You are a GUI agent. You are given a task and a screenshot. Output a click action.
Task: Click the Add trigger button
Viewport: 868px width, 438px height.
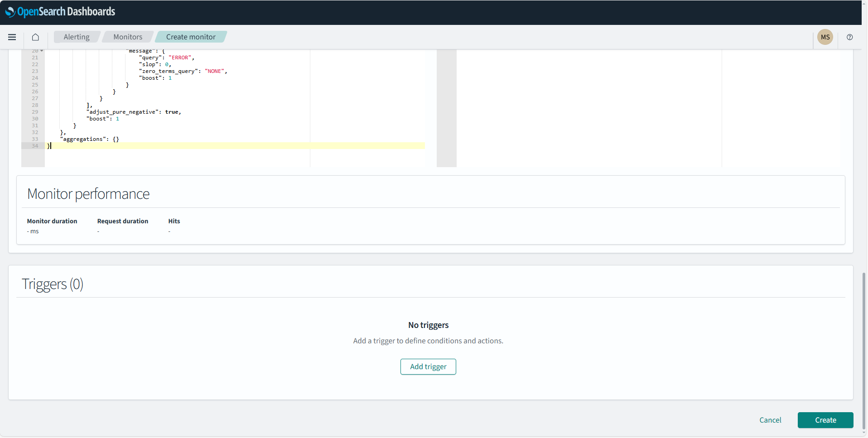428,366
